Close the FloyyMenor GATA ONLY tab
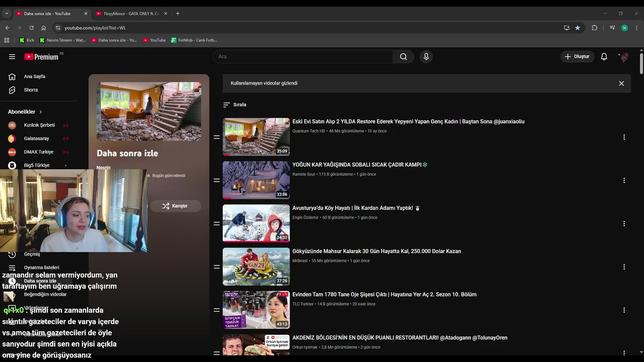The width and height of the screenshot is (644, 362). 166,14
